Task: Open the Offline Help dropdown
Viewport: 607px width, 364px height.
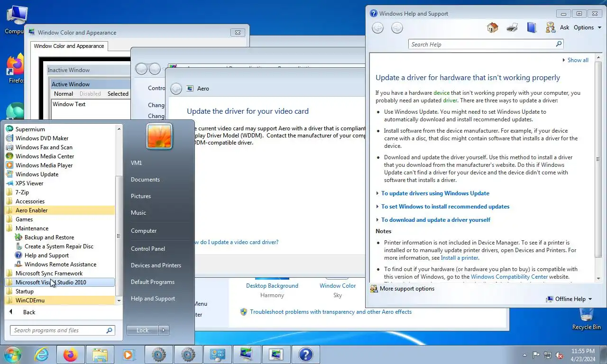Action: pyautogui.click(x=569, y=299)
